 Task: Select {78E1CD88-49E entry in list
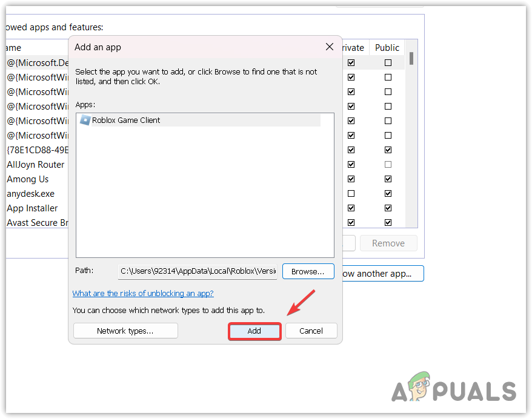coord(38,150)
